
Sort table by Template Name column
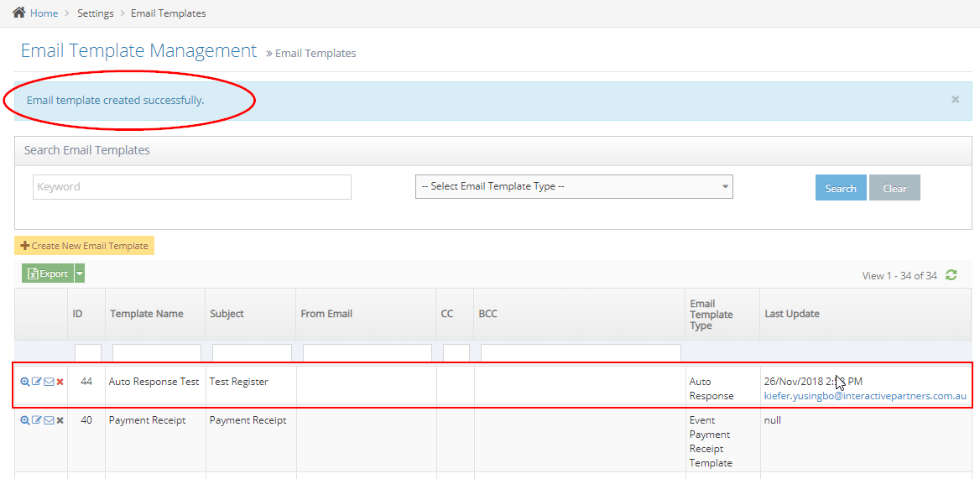(x=147, y=314)
